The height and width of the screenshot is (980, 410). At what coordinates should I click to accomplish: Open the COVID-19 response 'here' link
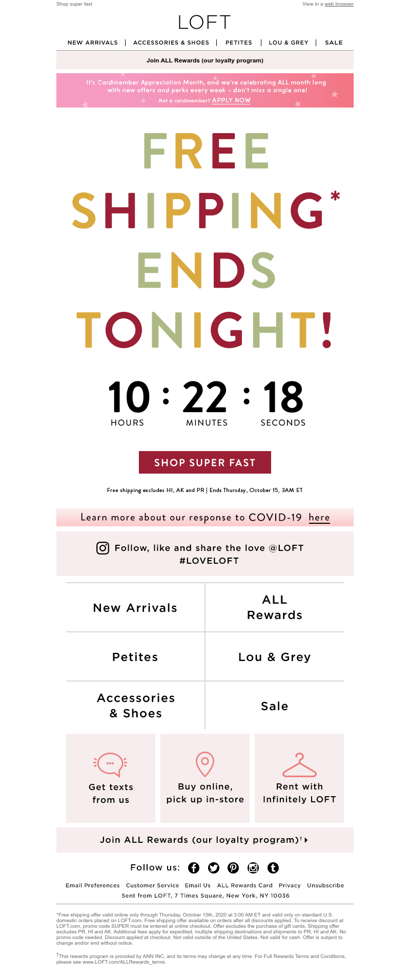point(319,518)
